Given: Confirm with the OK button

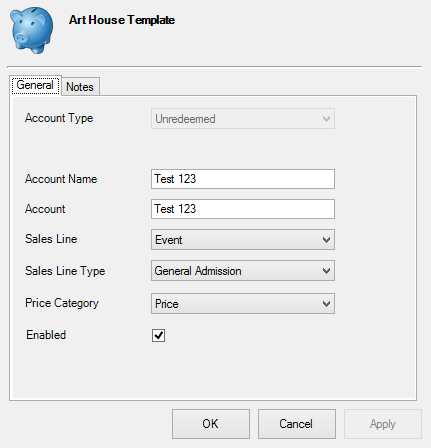Looking at the screenshot, I should click(x=211, y=424).
